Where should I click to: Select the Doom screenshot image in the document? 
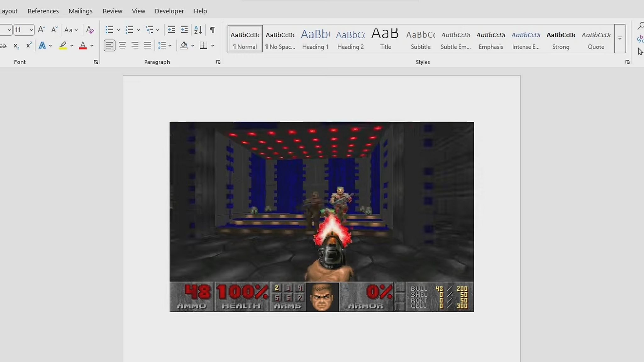point(321,217)
